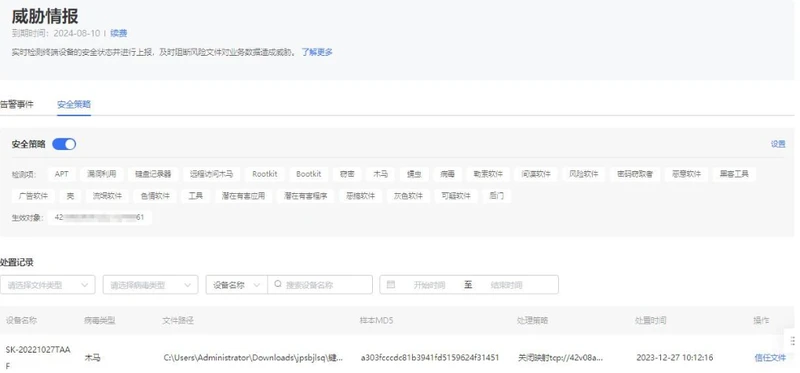Click the drag handle icon at right edge
The image size is (800, 373).
point(792,341)
